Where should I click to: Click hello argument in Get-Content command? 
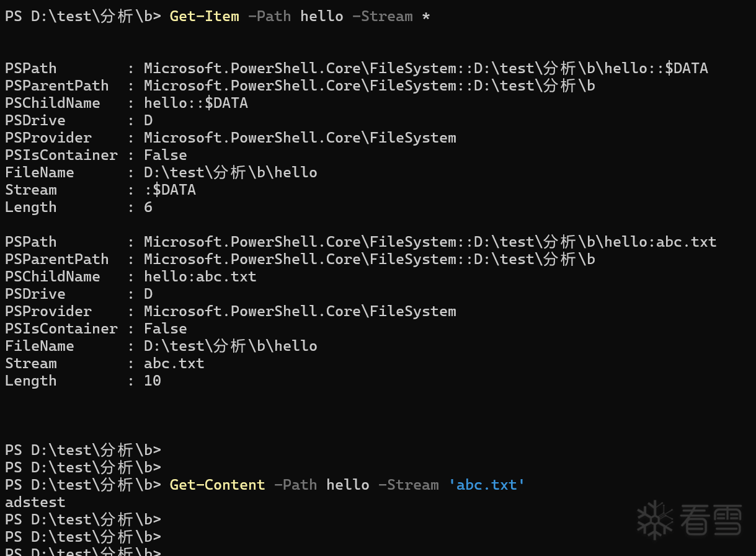pyautogui.click(x=348, y=485)
